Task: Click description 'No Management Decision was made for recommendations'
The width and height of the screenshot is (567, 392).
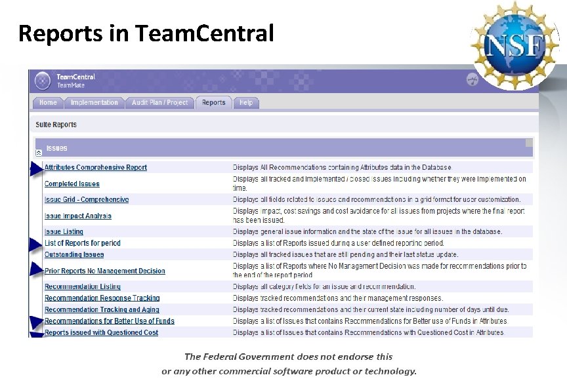Action: pyautogui.click(x=380, y=270)
